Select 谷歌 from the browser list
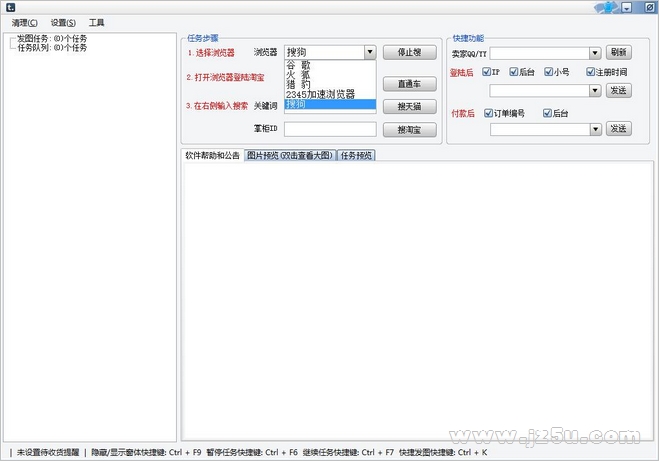Image resolution: width=659 pixels, height=461 pixels. (x=298, y=65)
